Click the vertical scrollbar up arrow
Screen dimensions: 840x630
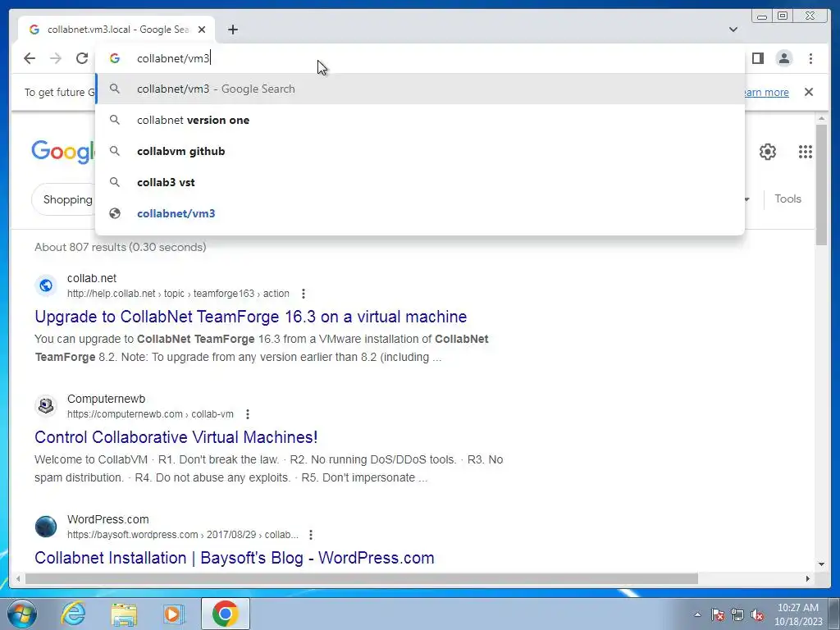(821, 118)
